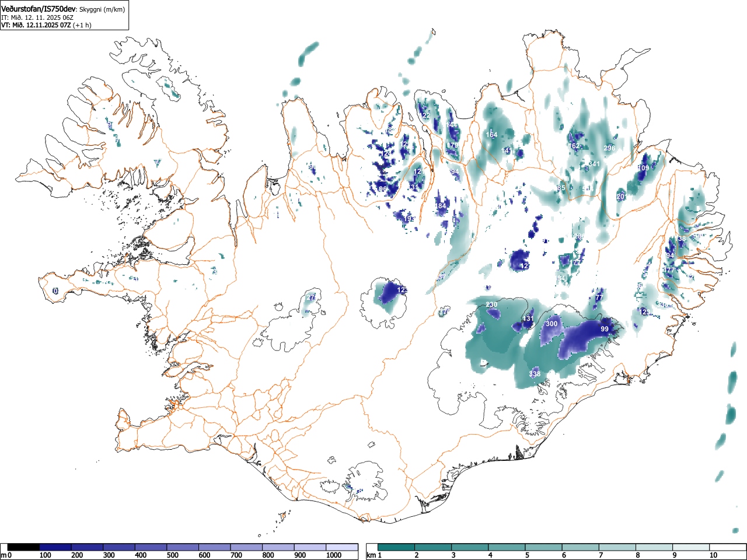Select the dark teal 1–2 km legend swatch
The image size is (747, 560).
396,547
